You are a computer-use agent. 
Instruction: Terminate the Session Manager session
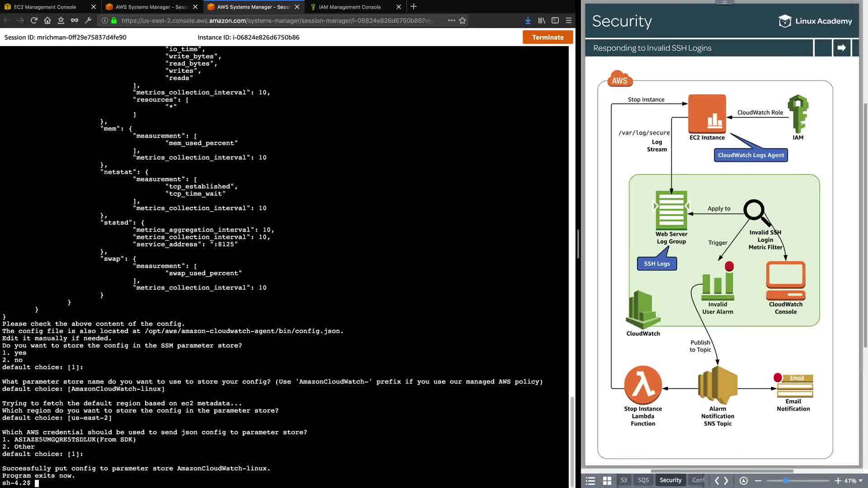tap(547, 38)
